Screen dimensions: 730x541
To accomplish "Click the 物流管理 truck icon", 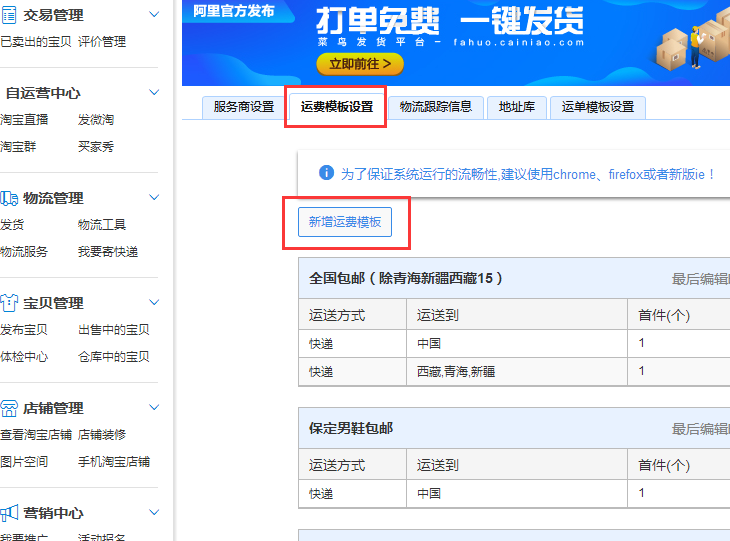I will [x=9, y=198].
